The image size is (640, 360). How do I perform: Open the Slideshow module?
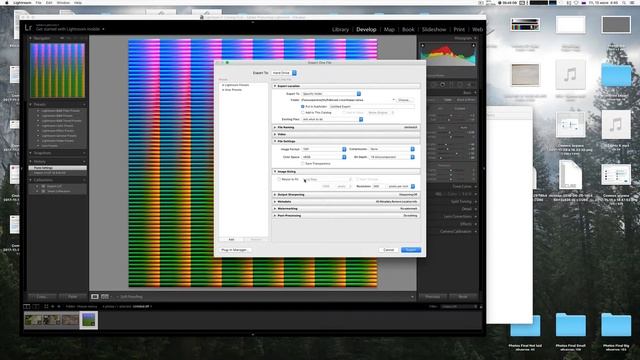(x=434, y=29)
